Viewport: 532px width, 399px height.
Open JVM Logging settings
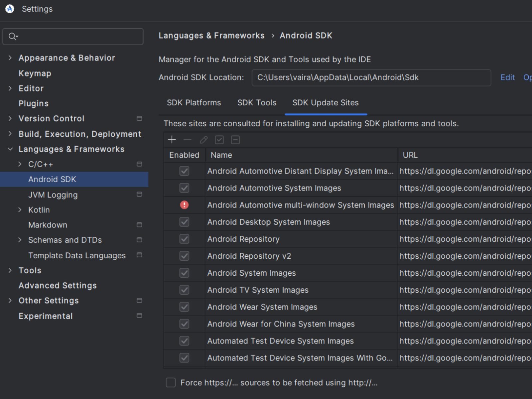(x=53, y=195)
